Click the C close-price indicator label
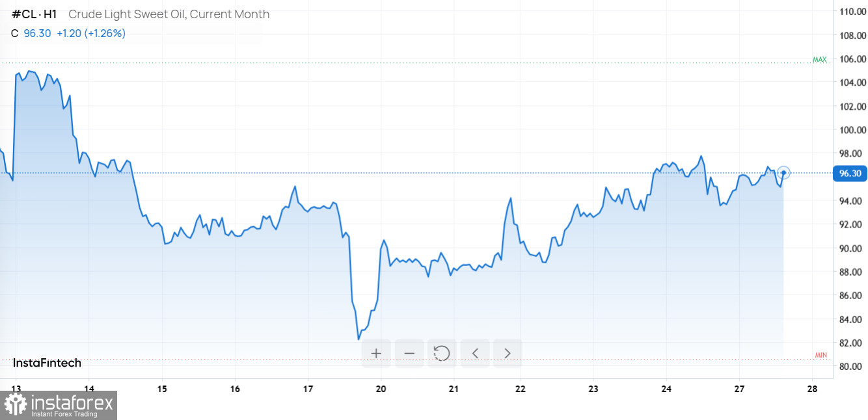868x420 pixels. click(x=14, y=33)
